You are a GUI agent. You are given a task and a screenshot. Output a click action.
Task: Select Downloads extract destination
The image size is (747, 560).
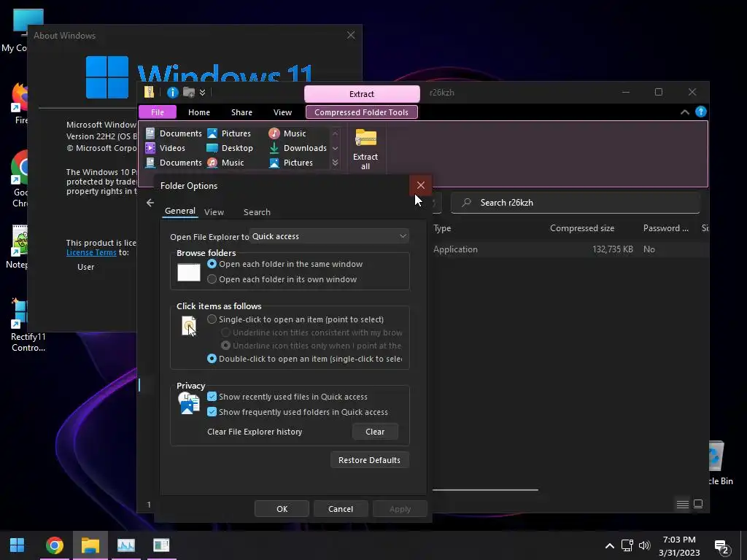click(x=298, y=148)
